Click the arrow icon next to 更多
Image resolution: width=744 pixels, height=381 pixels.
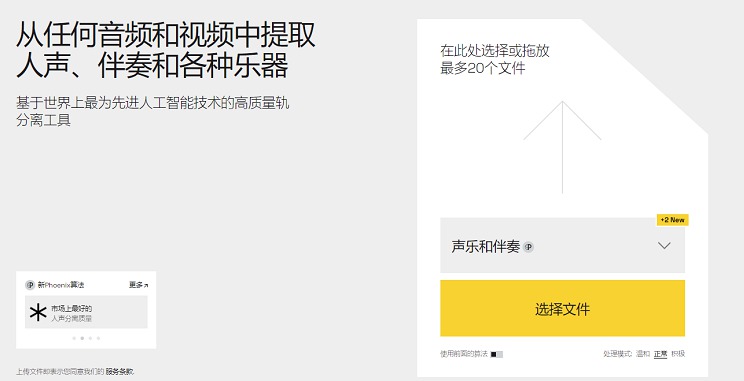[x=146, y=286]
